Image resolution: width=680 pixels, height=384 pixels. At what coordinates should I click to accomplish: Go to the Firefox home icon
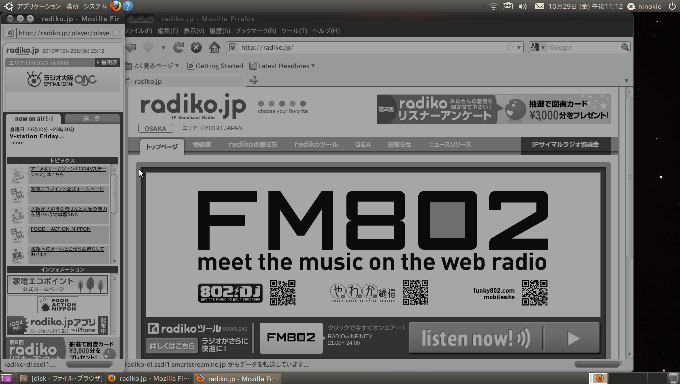pyautogui.click(x=214, y=47)
